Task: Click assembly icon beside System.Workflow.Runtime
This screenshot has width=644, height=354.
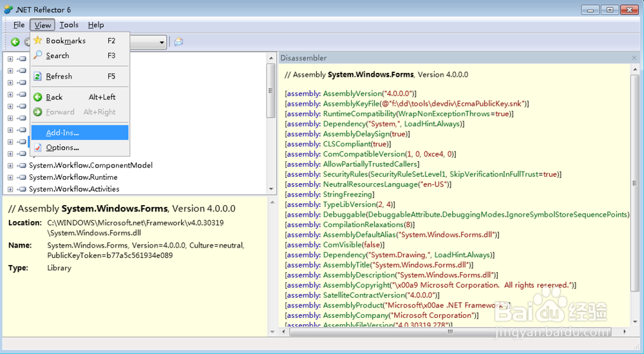Action: 22,177
